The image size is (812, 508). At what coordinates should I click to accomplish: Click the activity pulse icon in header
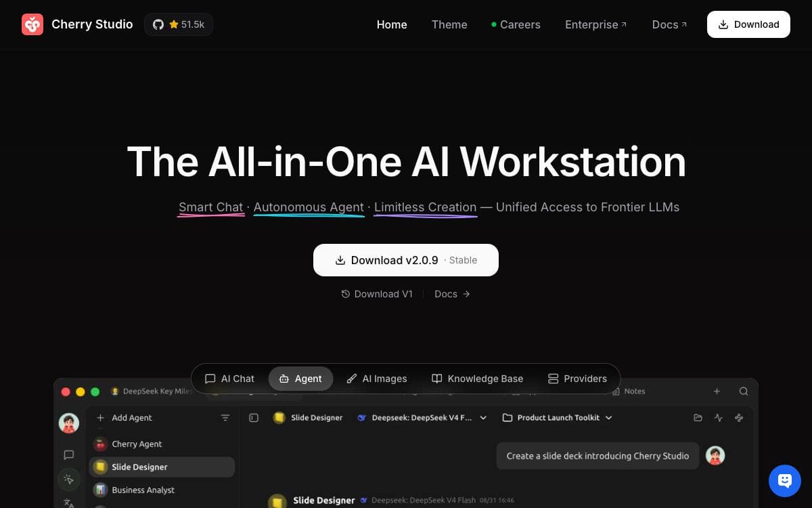pyautogui.click(x=719, y=418)
